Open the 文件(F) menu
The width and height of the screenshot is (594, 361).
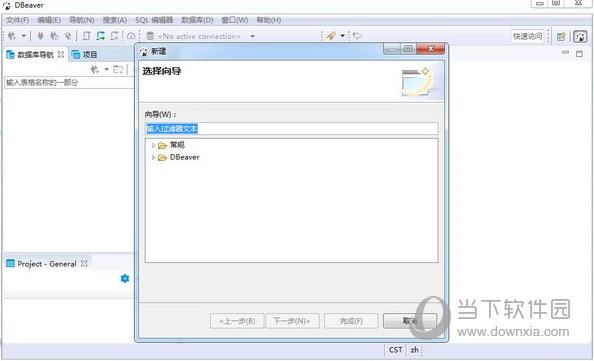(18, 20)
